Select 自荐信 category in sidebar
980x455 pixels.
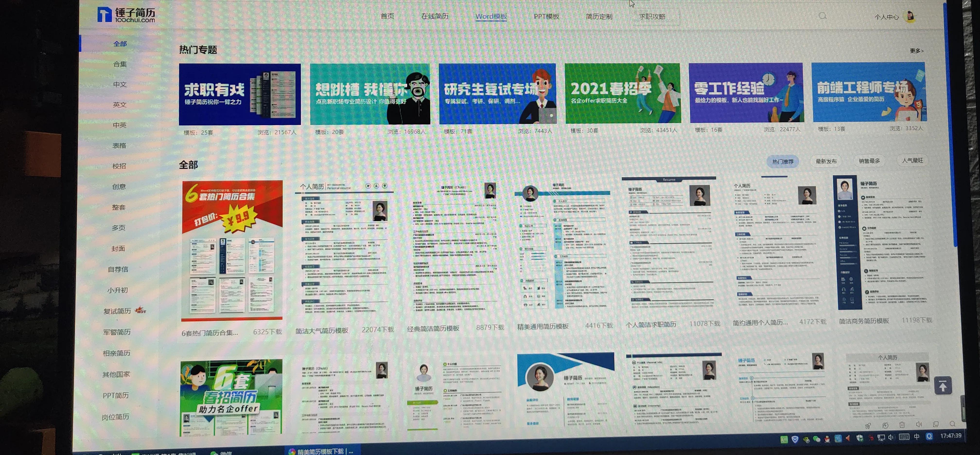118,269
